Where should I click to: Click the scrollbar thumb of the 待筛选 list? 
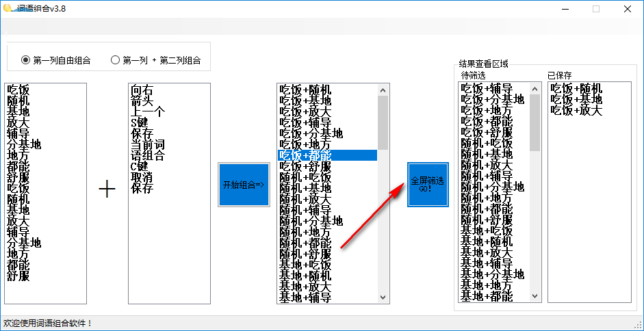(x=534, y=122)
